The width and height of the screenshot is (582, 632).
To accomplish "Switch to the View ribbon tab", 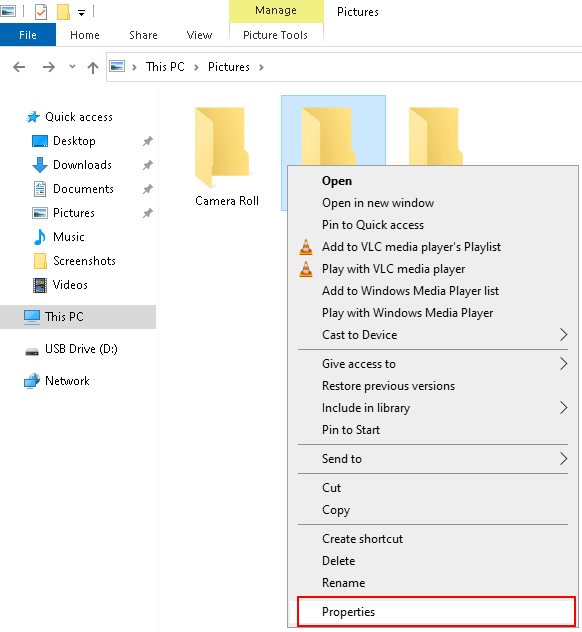I will (199, 35).
